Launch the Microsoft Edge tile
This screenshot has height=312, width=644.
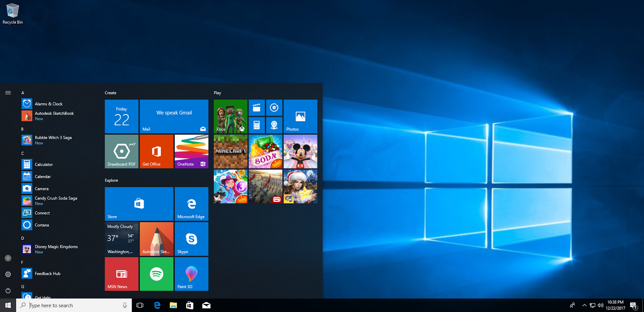[x=192, y=204]
